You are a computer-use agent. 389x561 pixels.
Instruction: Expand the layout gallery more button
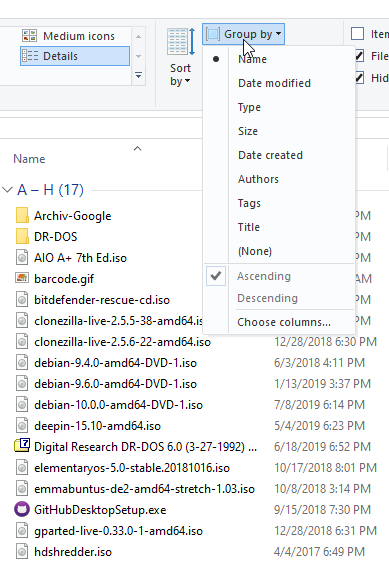[x=138, y=75]
